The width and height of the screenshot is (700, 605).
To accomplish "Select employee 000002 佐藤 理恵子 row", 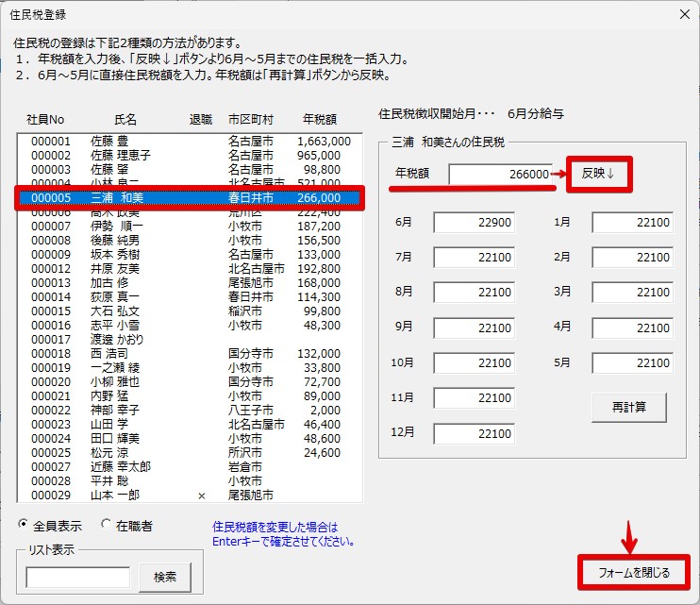I will (x=190, y=156).
